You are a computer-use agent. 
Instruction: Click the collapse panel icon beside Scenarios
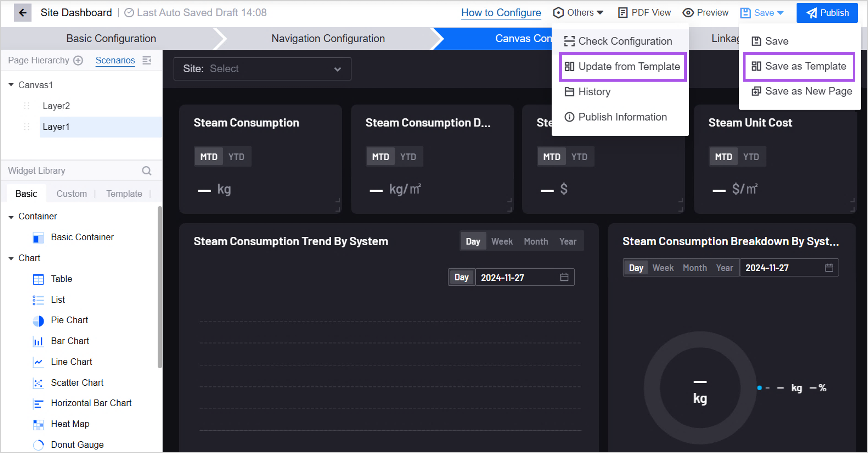(x=147, y=60)
